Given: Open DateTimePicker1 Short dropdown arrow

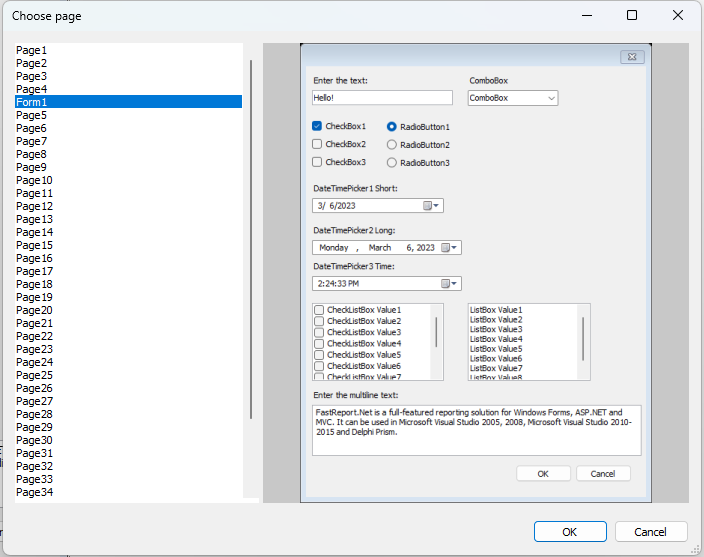Looking at the screenshot, I should click(x=438, y=206).
